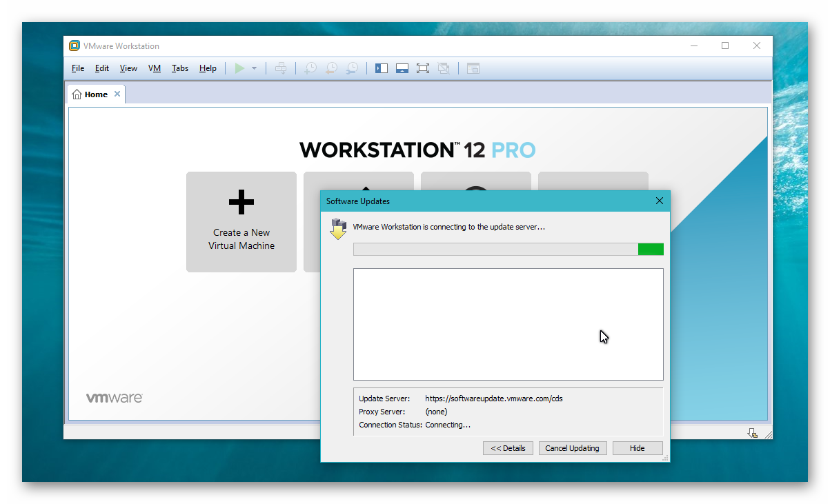The image size is (830, 504).
Task: Click the Create a New Virtual Machine tile
Action: [241, 222]
